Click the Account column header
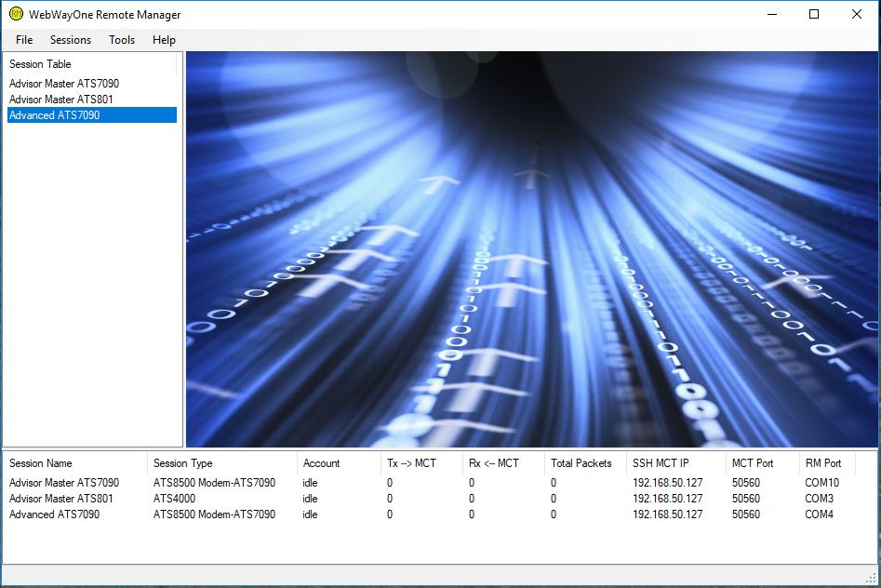The height and width of the screenshot is (588, 881). tap(322, 463)
